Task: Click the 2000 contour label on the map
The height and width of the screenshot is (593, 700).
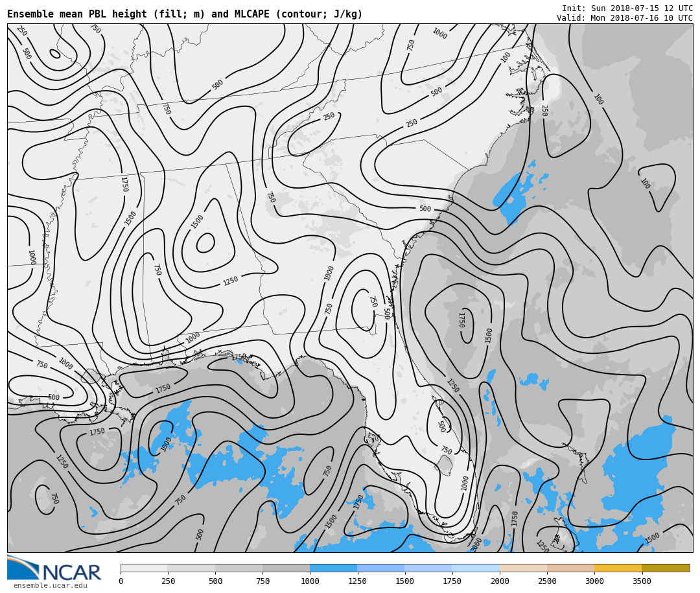Action: pyautogui.click(x=476, y=544)
